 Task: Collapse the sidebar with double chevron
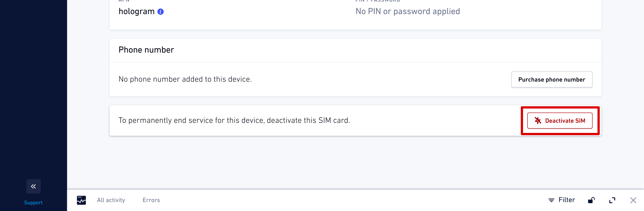(x=34, y=186)
